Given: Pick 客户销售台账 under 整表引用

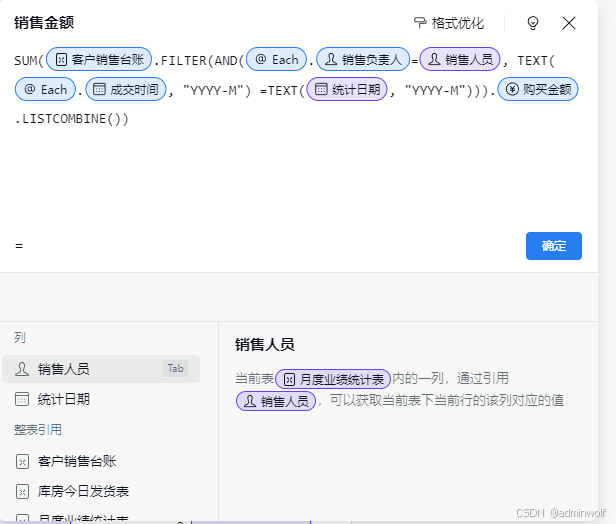Looking at the screenshot, I should click(101, 461).
